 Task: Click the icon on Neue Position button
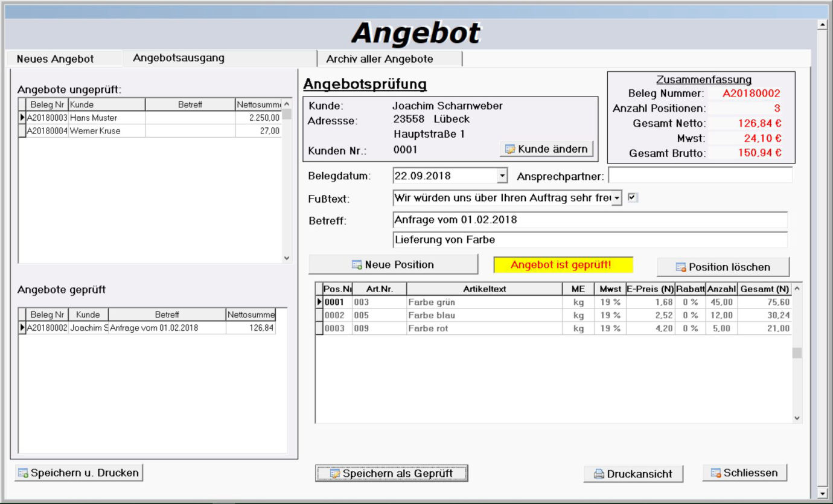coord(357,265)
